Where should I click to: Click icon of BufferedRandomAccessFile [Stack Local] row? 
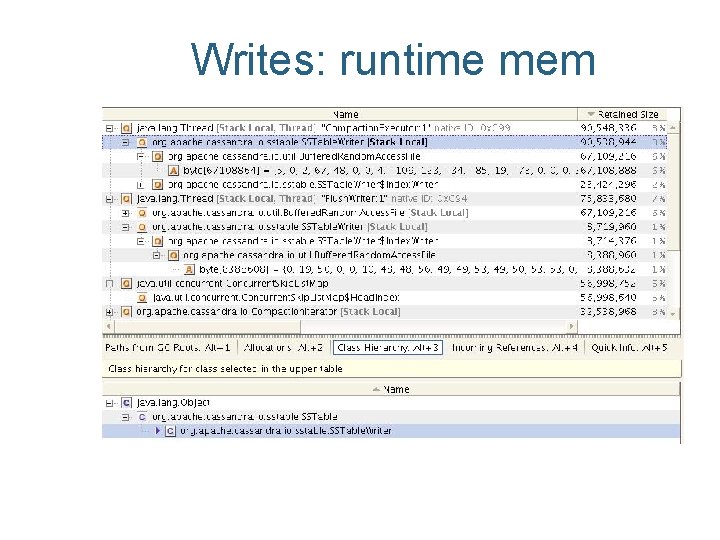point(142,213)
